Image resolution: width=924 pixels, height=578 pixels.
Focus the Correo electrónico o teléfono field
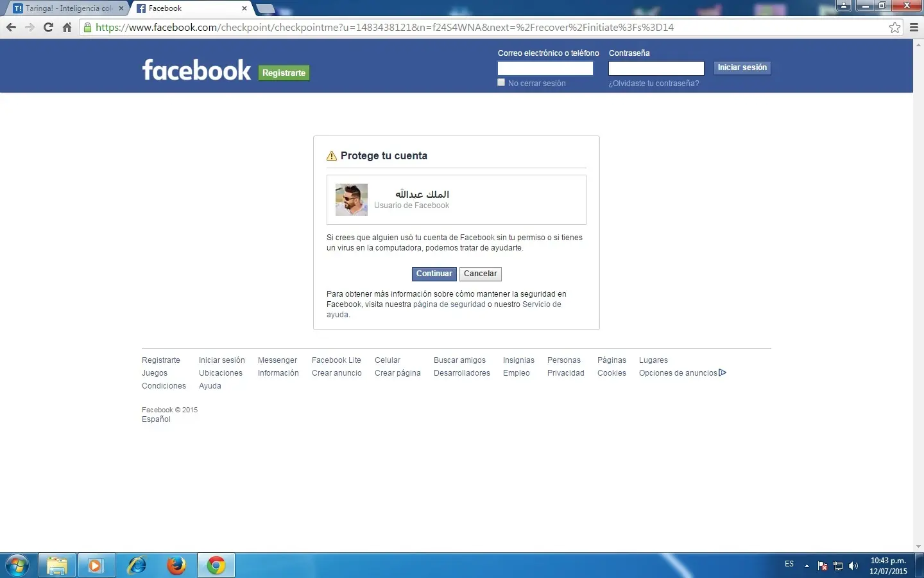tap(545, 68)
